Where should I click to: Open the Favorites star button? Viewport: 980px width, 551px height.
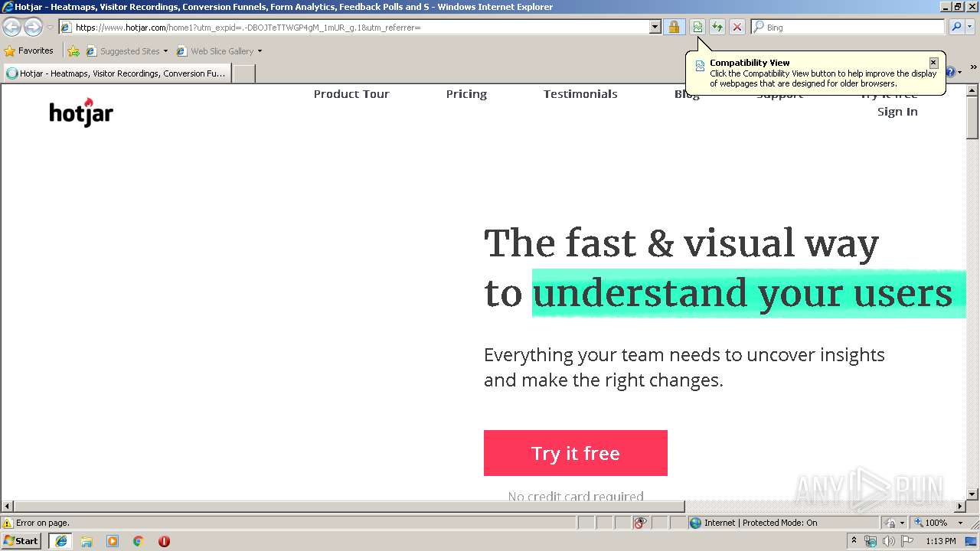pyautogui.click(x=29, y=51)
